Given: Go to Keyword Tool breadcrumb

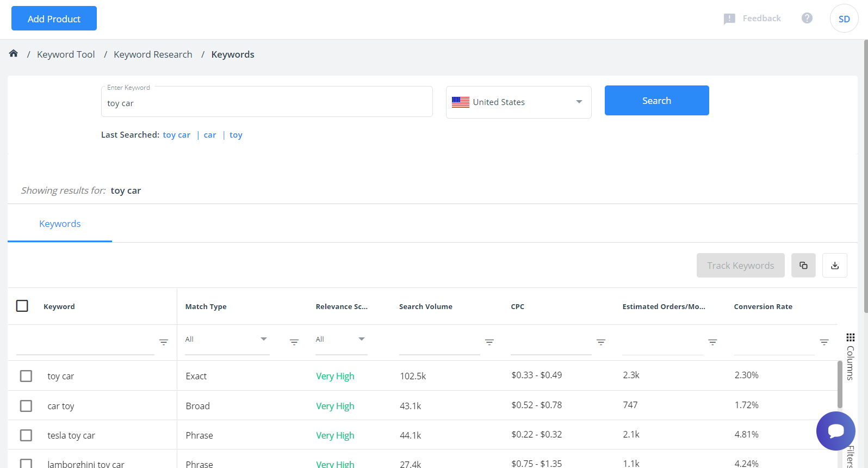Looking at the screenshot, I should tap(66, 54).
